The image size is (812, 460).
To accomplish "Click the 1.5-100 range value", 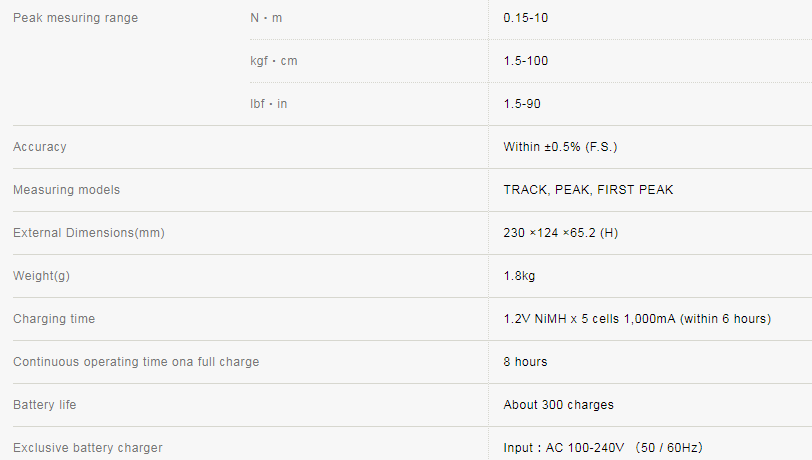I will (x=526, y=61).
